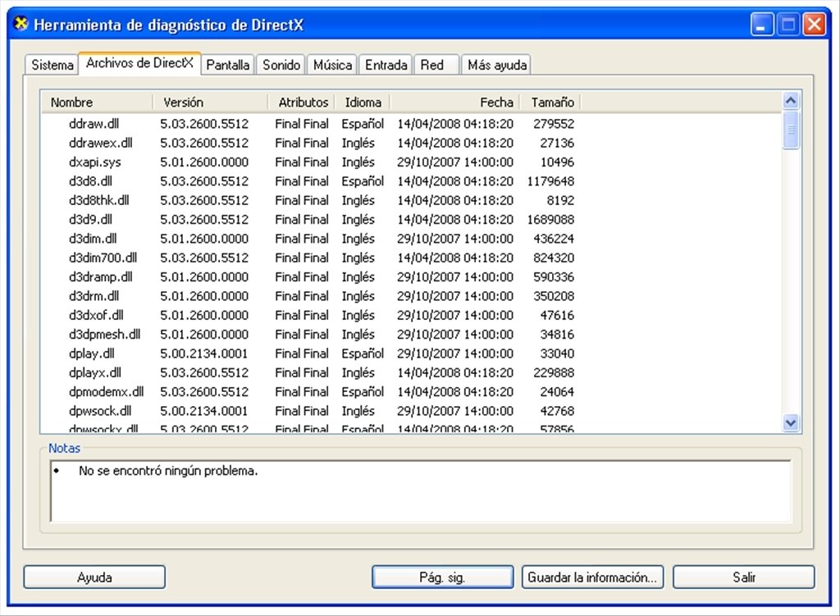This screenshot has height=616, width=840.
Task: Click the Ayuda button
Action: click(x=94, y=577)
